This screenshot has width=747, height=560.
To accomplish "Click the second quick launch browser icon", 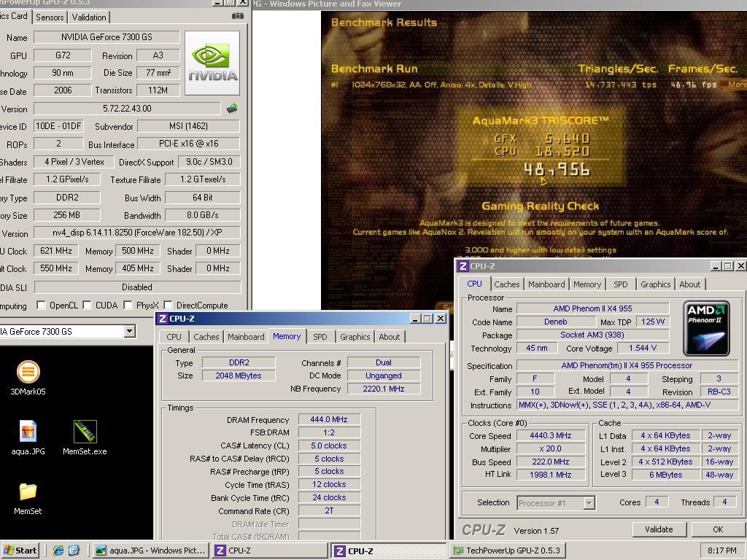I will tap(74, 551).
